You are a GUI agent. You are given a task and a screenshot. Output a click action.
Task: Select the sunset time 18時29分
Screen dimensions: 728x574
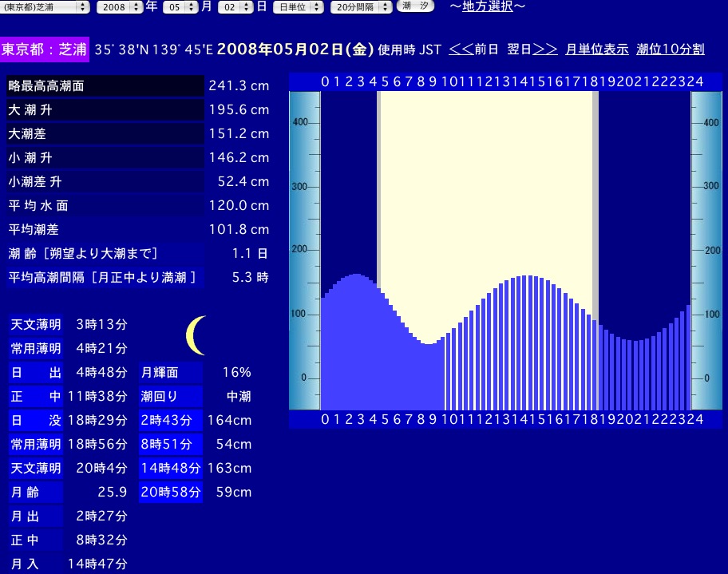(x=97, y=420)
